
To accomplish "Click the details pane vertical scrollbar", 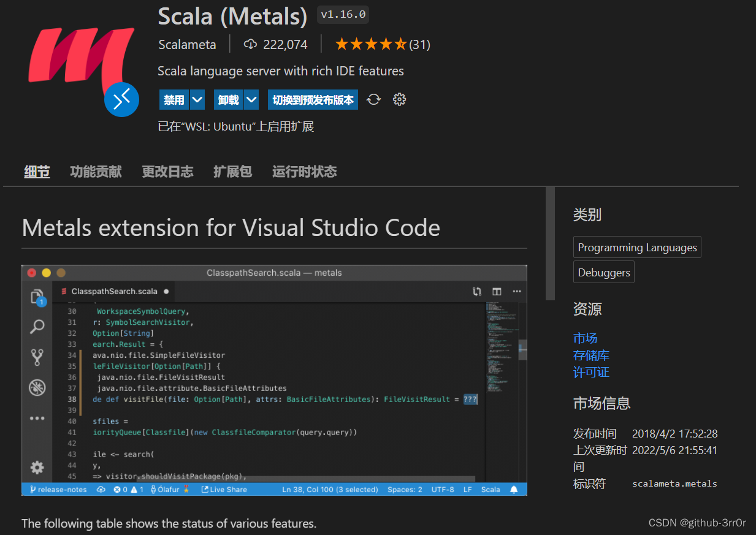I will click(550, 243).
